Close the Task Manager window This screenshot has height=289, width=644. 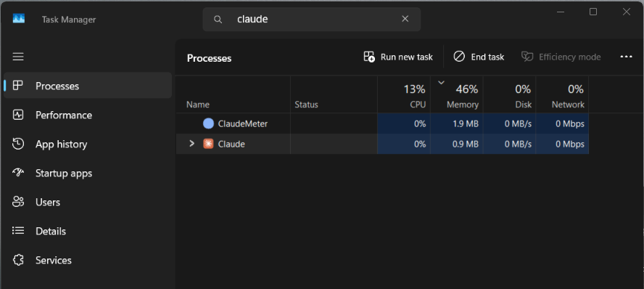click(627, 12)
